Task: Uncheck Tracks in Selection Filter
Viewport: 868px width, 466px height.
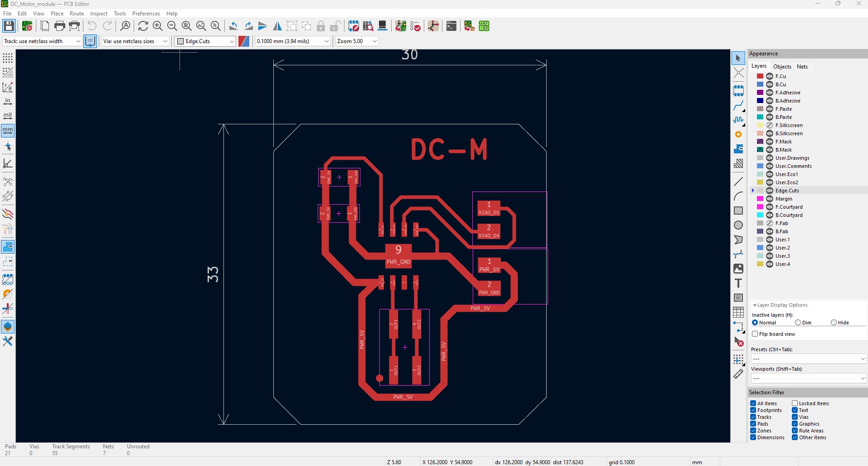Action: [753, 417]
